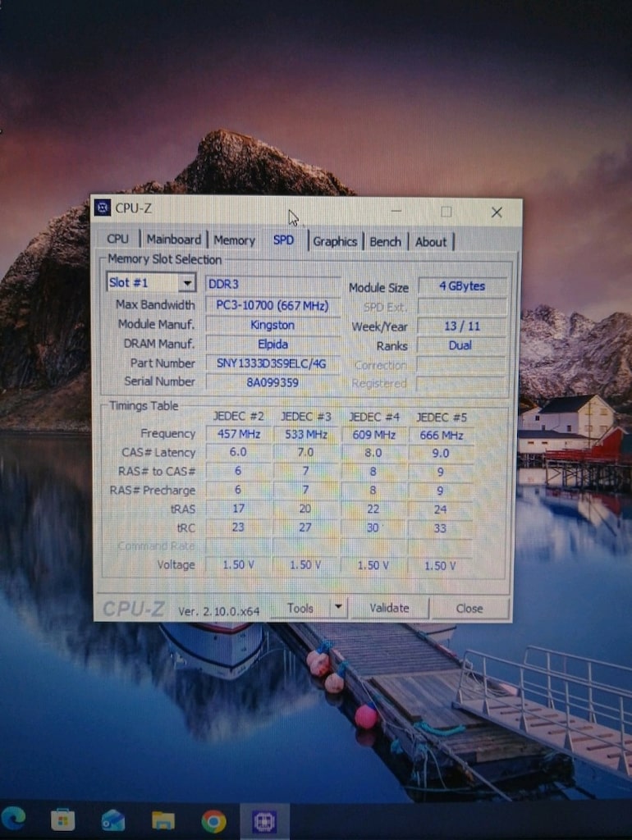Screen dimensions: 632x840
Task: Select the SPD tab
Action: click(283, 240)
